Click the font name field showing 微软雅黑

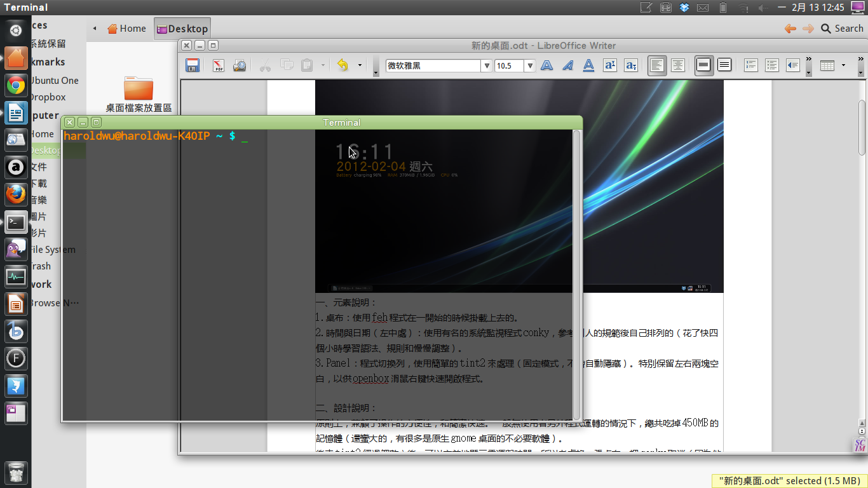(x=433, y=66)
